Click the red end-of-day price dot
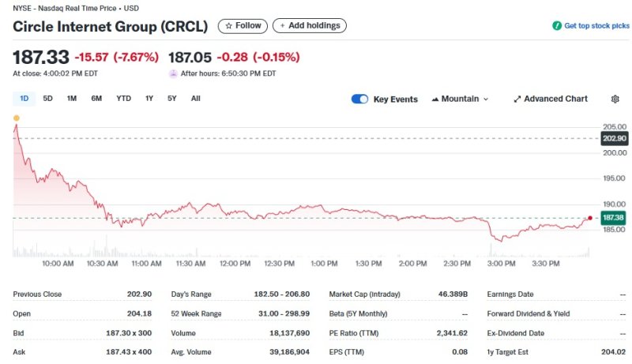Image resolution: width=632 pixels, height=364 pixels. click(x=590, y=218)
